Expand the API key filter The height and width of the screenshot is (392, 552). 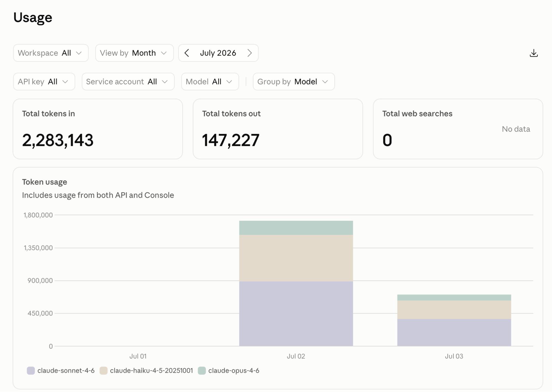click(44, 81)
